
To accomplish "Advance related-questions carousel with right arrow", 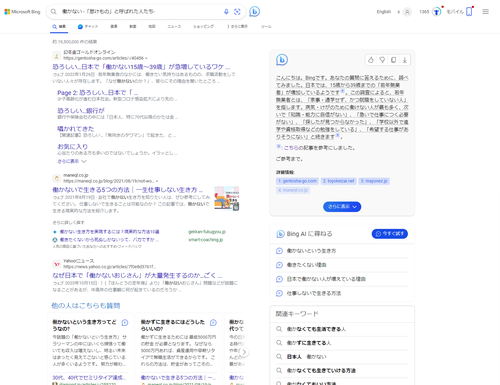I will [x=244, y=352].
